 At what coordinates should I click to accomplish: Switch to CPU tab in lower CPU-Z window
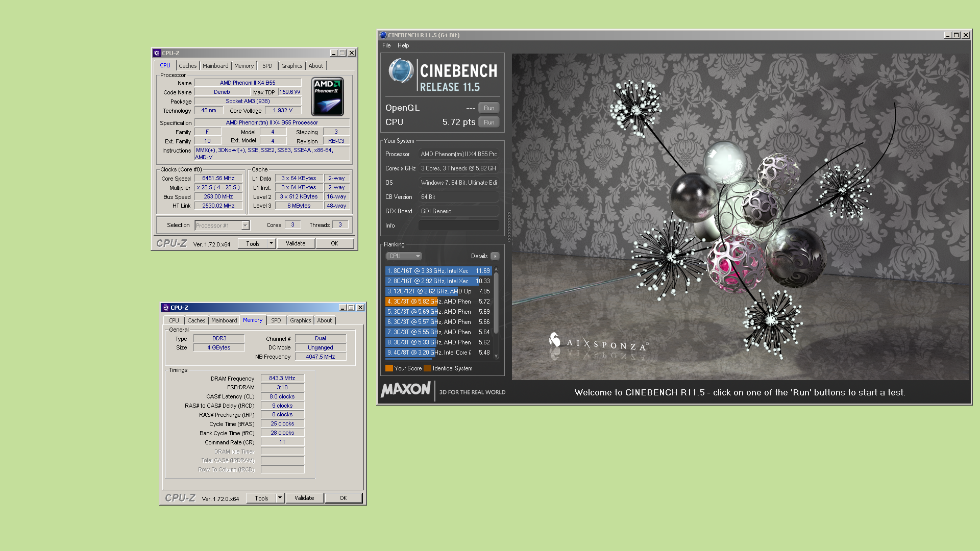coord(174,320)
